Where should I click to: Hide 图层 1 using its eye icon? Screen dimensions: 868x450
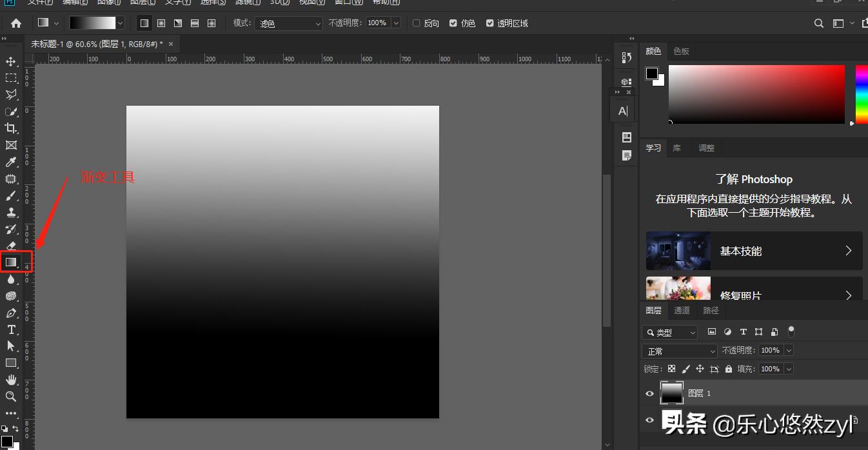click(x=650, y=393)
